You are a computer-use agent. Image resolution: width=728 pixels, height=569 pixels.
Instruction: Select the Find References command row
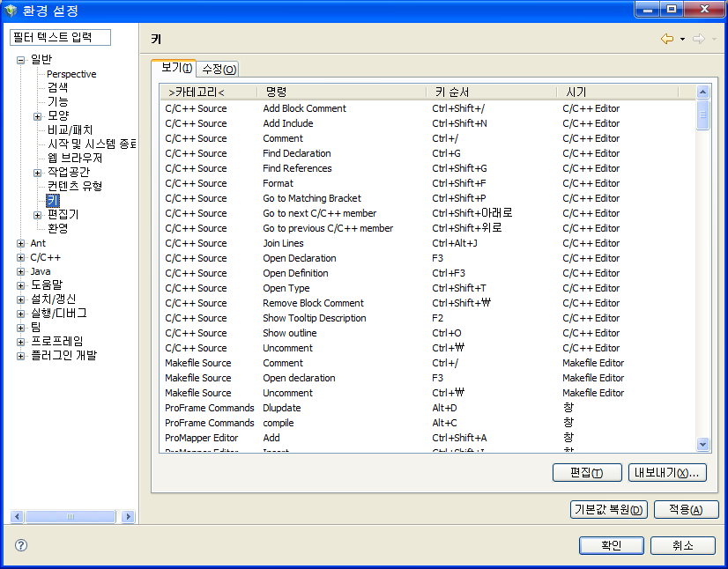point(297,168)
